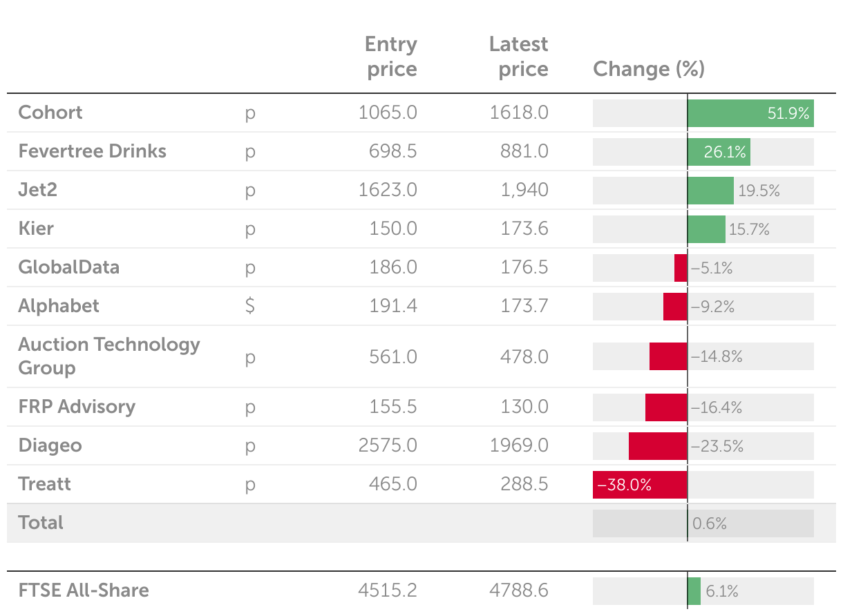This screenshot has width=843, height=616.
Task: Click the "Entry price" column header
Action: click(x=391, y=57)
